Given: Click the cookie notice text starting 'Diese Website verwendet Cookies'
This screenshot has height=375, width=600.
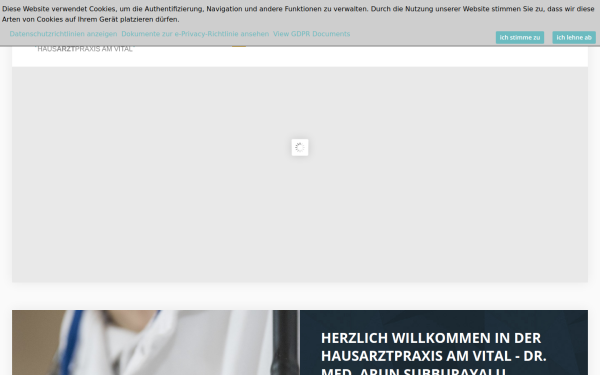Looking at the screenshot, I should pyautogui.click(x=298, y=14).
